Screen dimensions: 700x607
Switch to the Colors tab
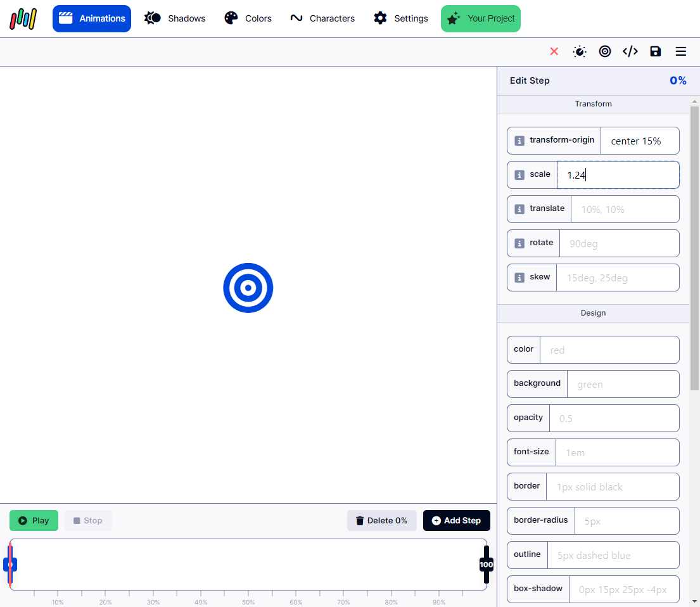coord(248,18)
